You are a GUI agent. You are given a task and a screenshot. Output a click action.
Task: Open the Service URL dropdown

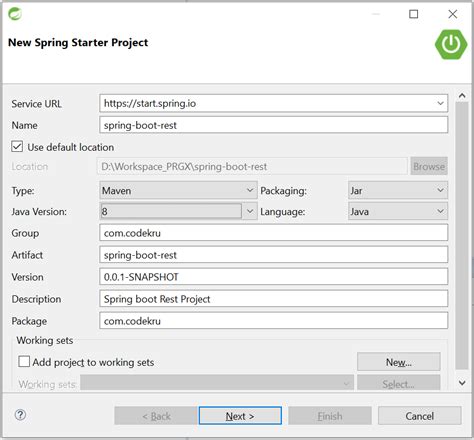pyautogui.click(x=440, y=103)
